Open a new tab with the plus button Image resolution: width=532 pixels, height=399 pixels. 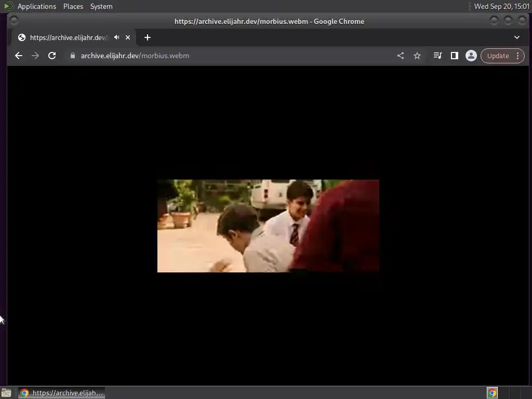147,37
